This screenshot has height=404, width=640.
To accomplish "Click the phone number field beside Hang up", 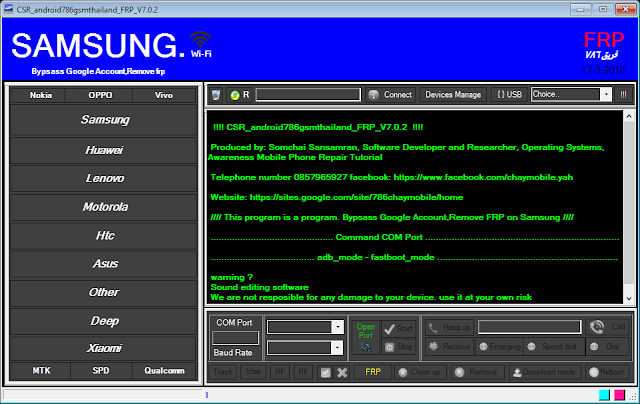I will [x=529, y=327].
